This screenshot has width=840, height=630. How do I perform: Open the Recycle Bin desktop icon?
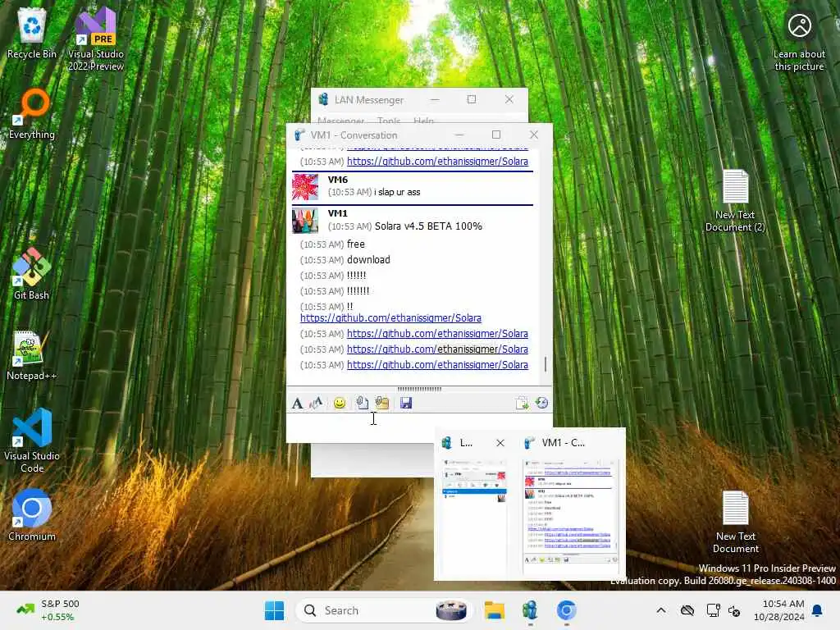pyautogui.click(x=32, y=33)
